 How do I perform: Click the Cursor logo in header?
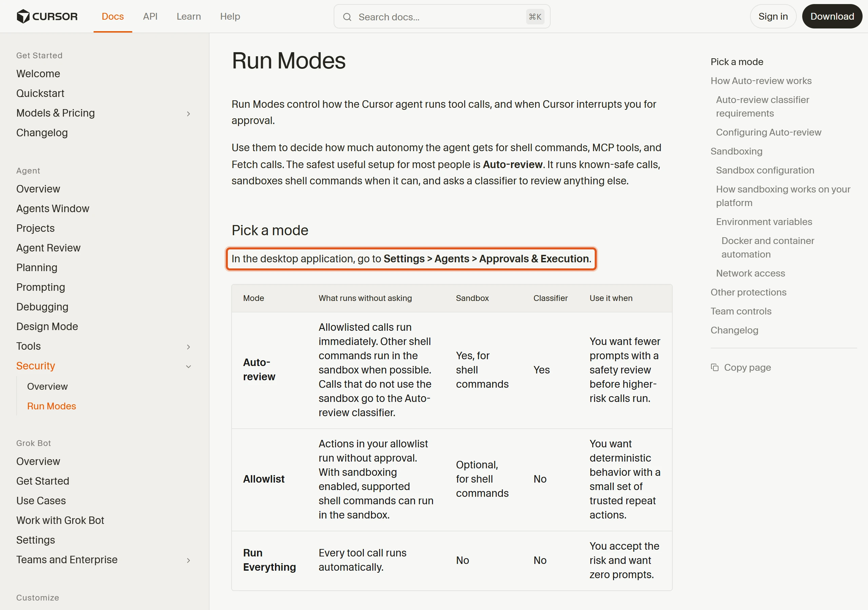(47, 16)
